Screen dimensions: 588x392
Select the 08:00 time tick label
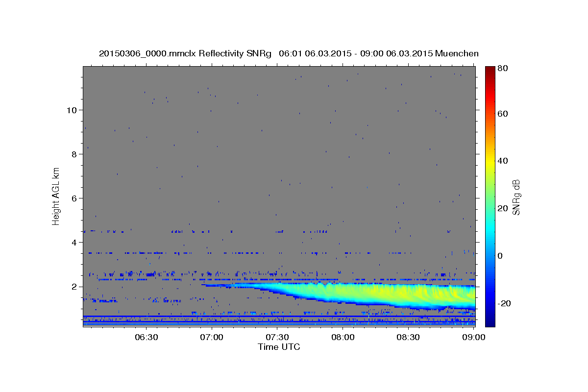[x=343, y=338]
